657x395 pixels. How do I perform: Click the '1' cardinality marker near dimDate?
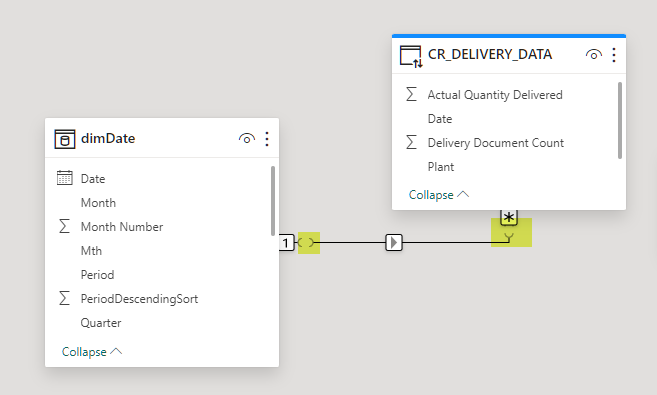(x=286, y=243)
